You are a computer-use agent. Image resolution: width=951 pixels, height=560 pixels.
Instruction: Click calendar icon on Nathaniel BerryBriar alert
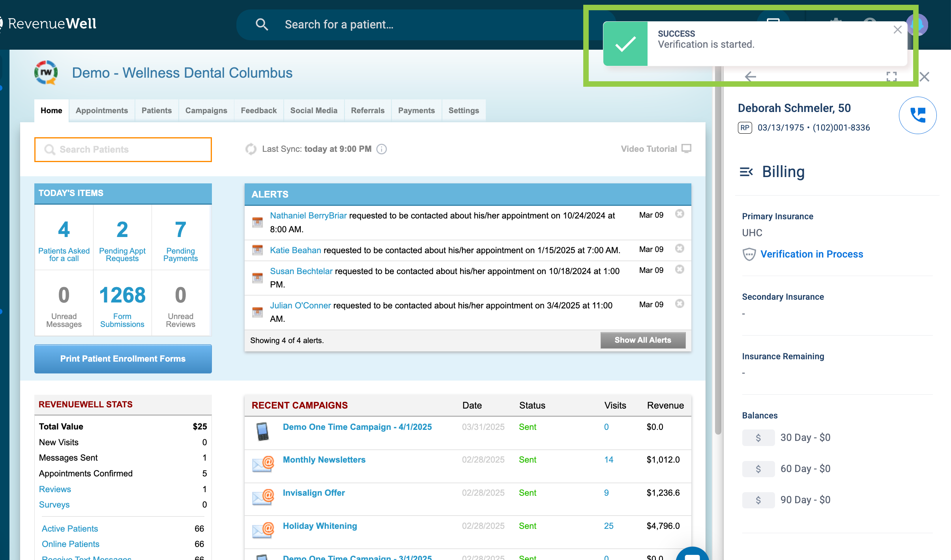pyautogui.click(x=257, y=222)
